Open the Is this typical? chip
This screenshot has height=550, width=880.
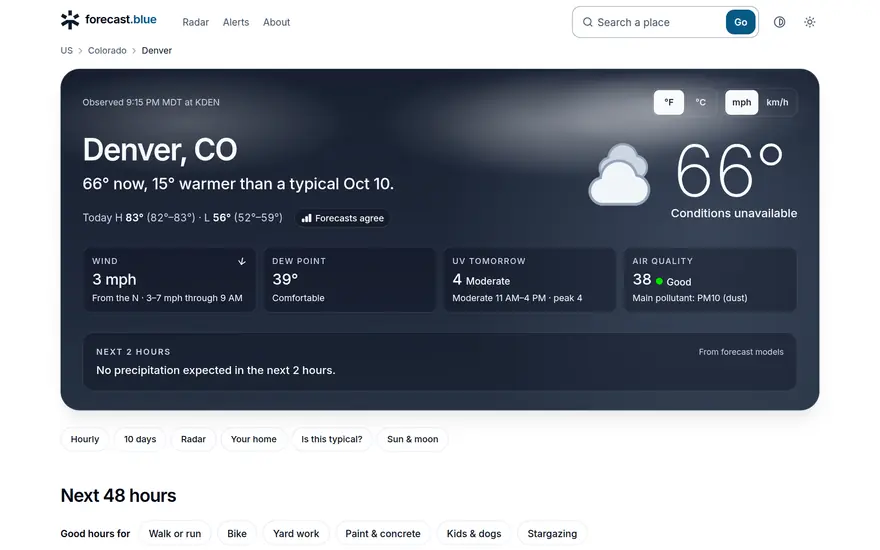click(x=332, y=439)
